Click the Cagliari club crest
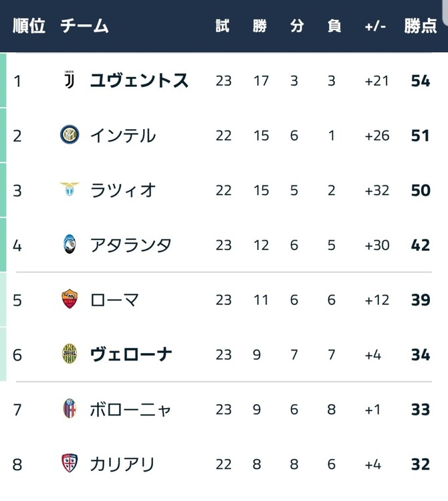This screenshot has width=448, height=501. click(70, 464)
